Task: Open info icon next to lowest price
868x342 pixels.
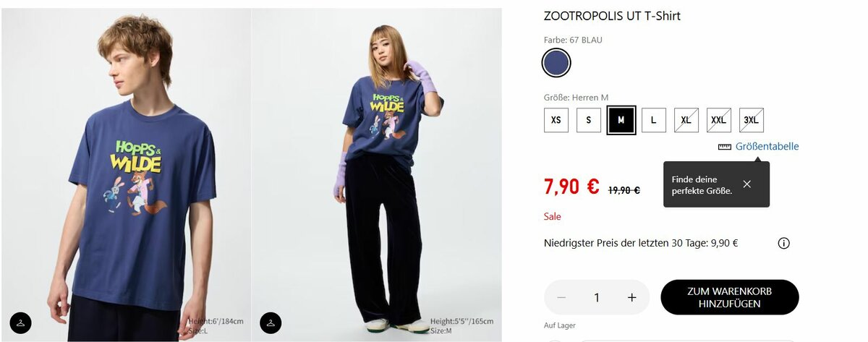Action: pos(783,244)
